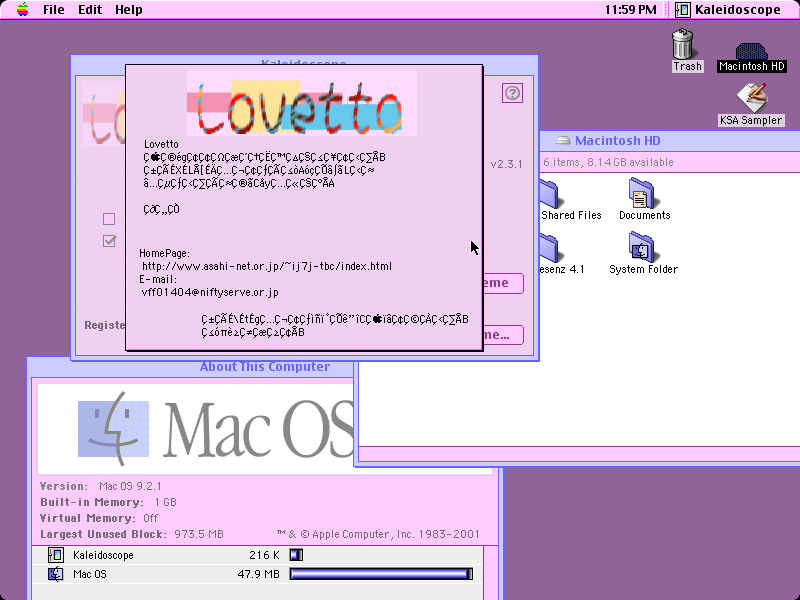Select the KSA Sampler desktop icon
Viewport: 800px width, 600px height.
pos(751,105)
